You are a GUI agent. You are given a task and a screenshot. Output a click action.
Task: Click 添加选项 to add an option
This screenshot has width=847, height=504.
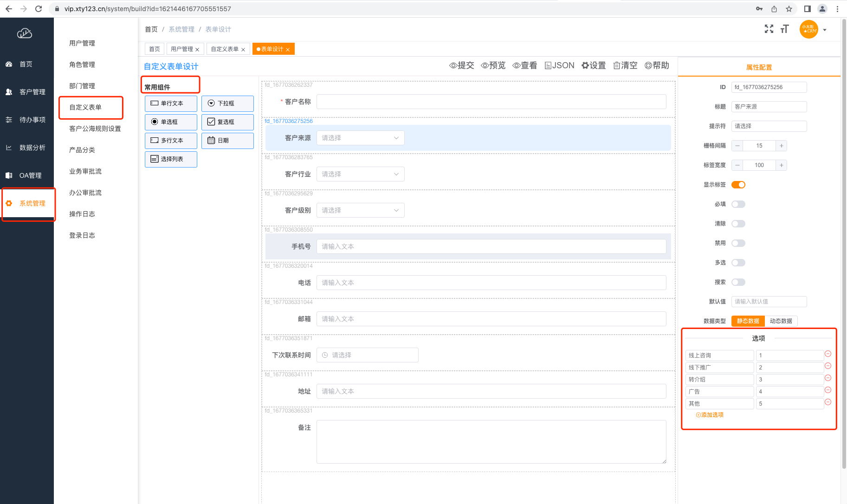point(710,415)
